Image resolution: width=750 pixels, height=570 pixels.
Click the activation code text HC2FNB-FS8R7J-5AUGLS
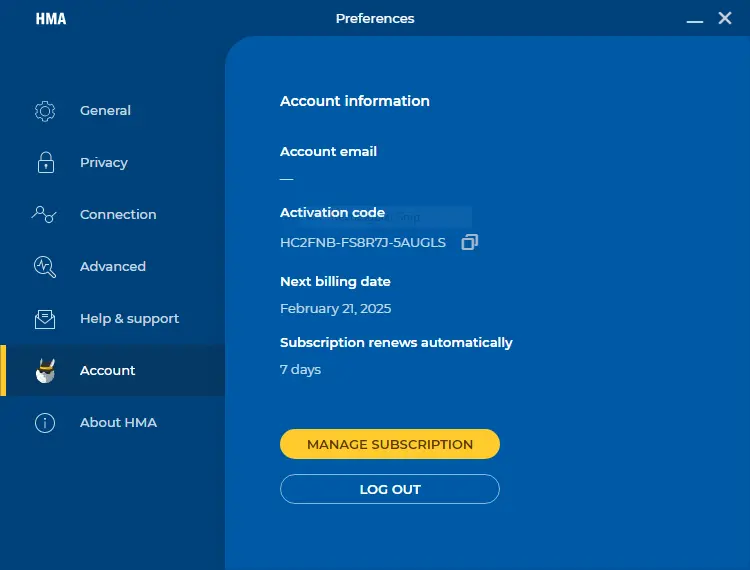tap(363, 242)
